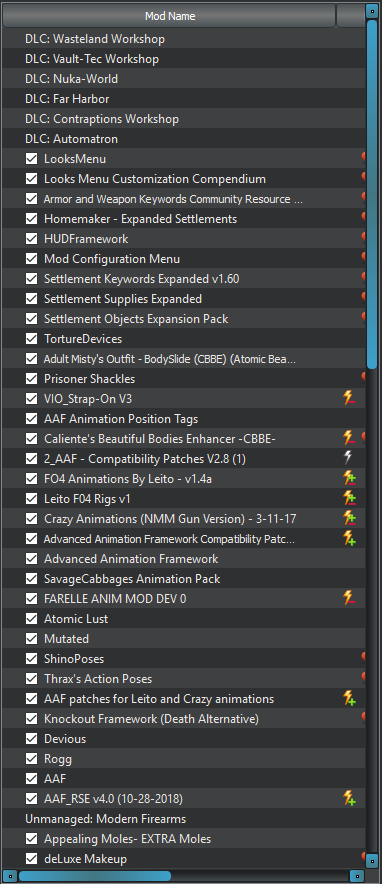
Task: Toggle the Mutated mod checkbox
Action: tap(32, 639)
